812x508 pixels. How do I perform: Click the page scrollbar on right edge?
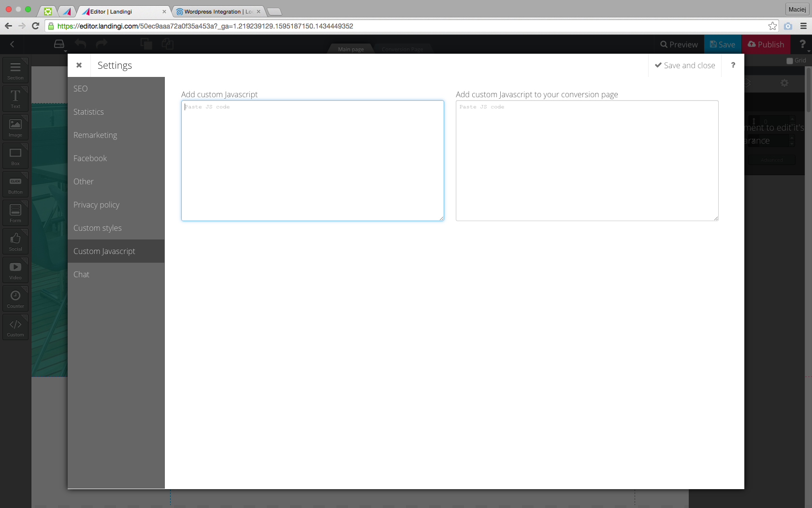tap(809, 90)
